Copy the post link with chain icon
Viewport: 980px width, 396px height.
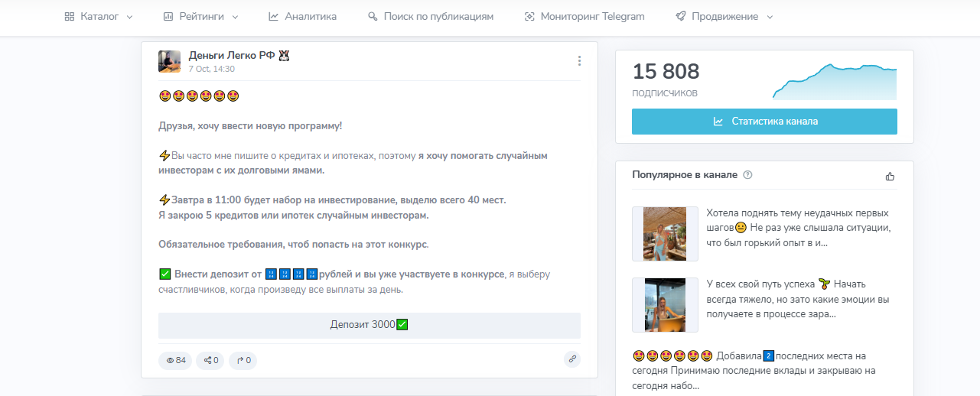[571, 359]
